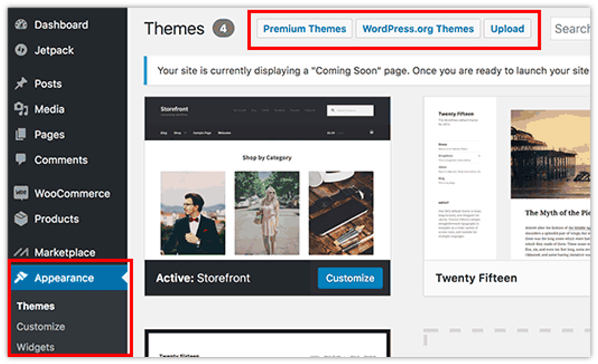Click the Pages document icon
The image size is (598, 364).
20,134
